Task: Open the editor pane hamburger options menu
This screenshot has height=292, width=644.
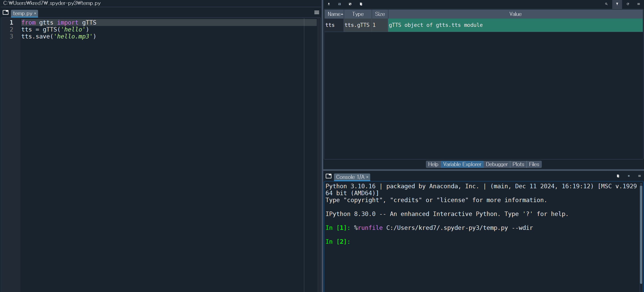Action: point(317,13)
